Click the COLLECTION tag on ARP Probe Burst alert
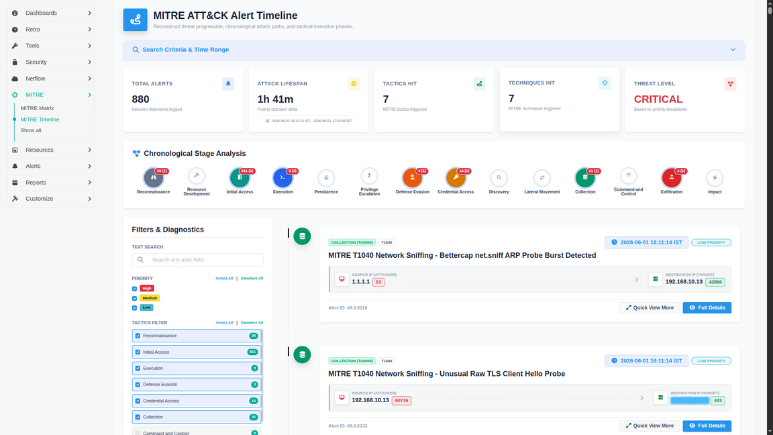The image size is (773, 435). tap(352, 243)
